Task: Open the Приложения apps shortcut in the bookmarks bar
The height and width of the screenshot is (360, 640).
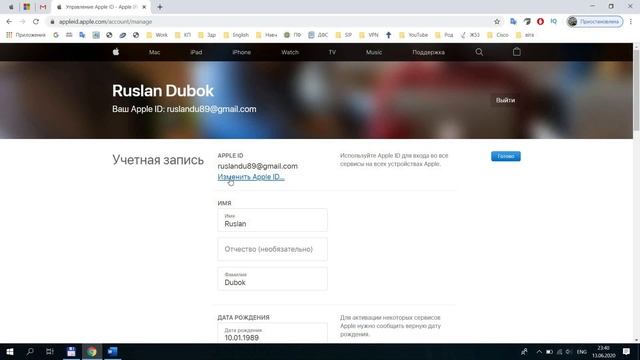Action: (x=26, y=35)
